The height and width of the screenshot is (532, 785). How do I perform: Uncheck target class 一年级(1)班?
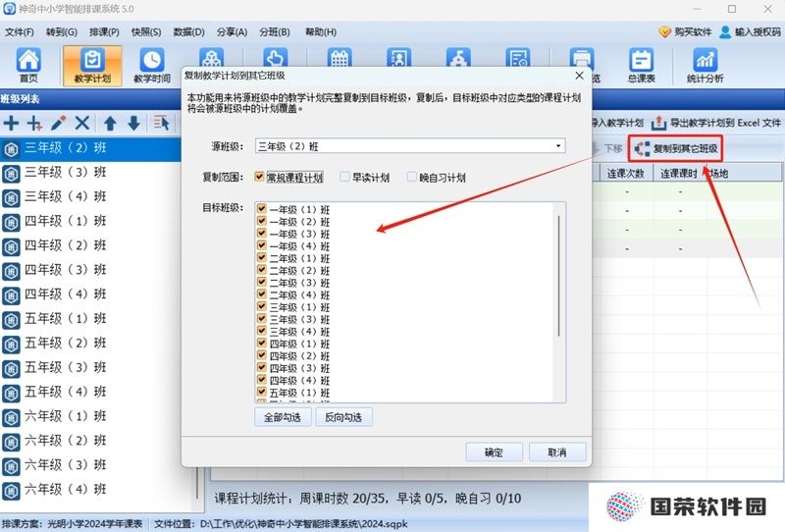pos(261,208)
